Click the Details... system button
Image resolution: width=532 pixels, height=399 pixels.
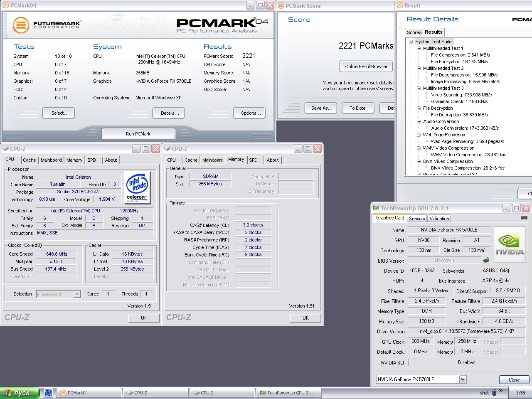[x=168, y=113]
